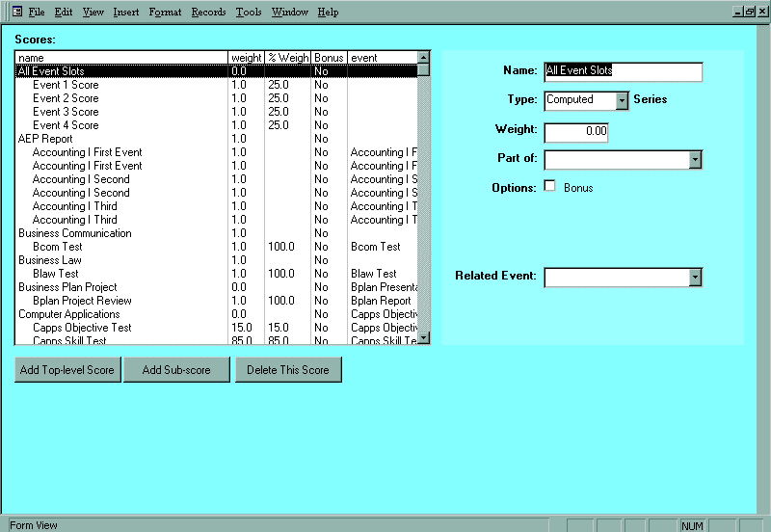Click the % Weigh column header
The height and width of the screenshot is (532, 771).
(288, 58)
